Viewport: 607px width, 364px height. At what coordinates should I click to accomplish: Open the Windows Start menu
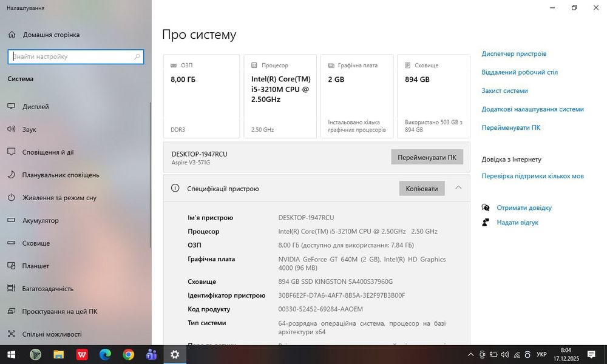(x=11, y=354)
